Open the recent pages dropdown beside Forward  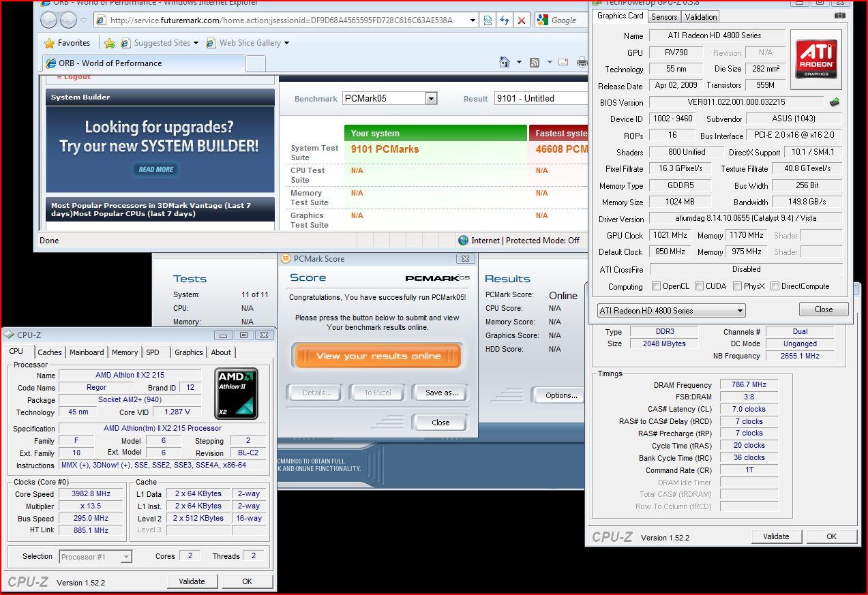85,20
